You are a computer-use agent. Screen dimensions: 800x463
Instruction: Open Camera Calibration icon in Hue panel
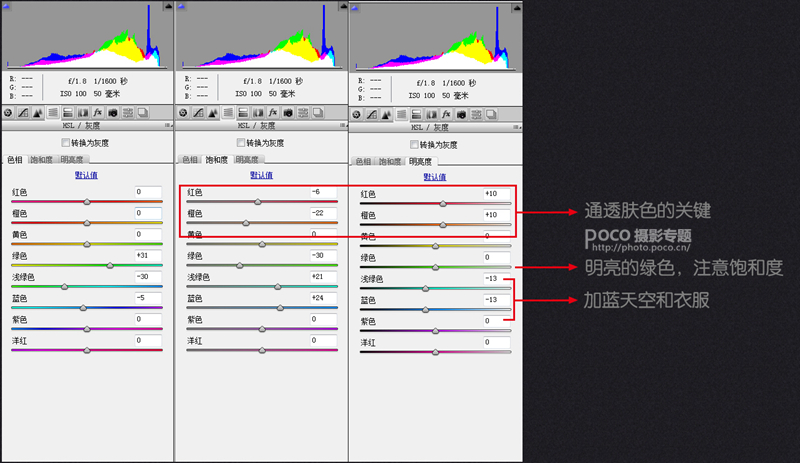pos(113,113)
